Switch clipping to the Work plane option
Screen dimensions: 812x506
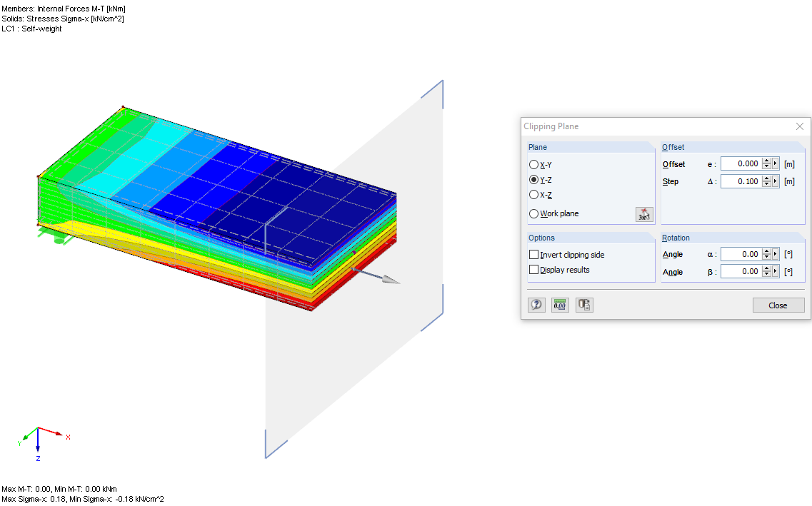(x=533, y=213)
